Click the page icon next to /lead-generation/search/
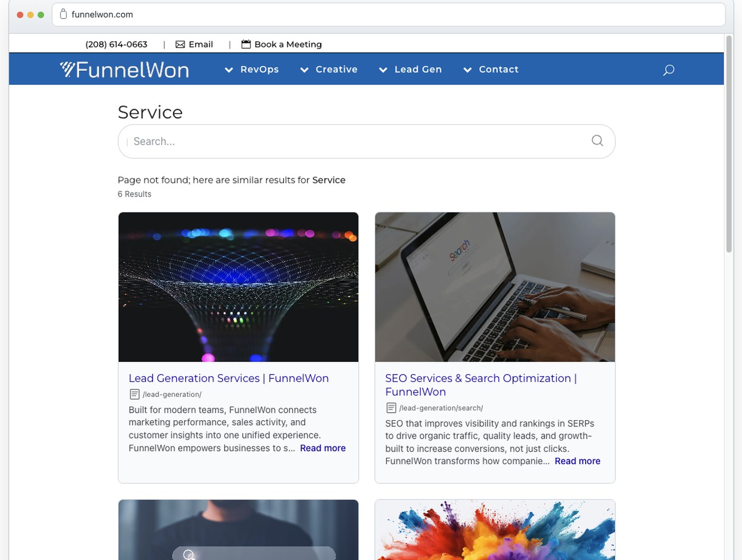Viewport: 742px width, 560px height. pyautogui.click(x=391, y=408)
